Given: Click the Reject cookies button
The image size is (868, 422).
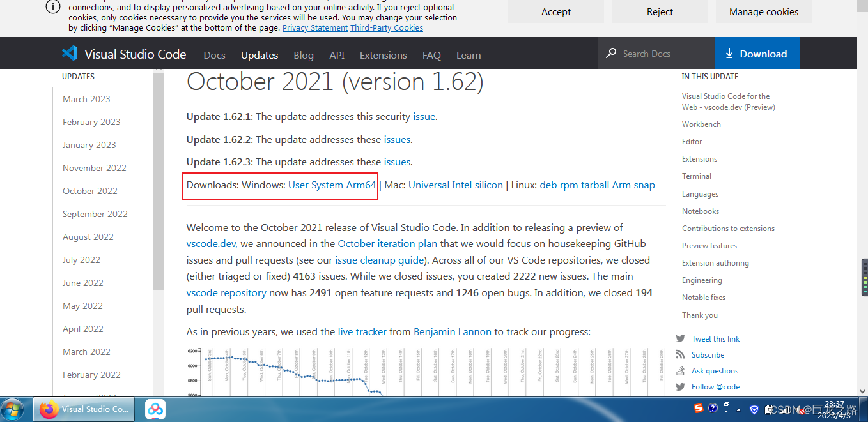Looking at the screenshot, I should click(660, 11).
